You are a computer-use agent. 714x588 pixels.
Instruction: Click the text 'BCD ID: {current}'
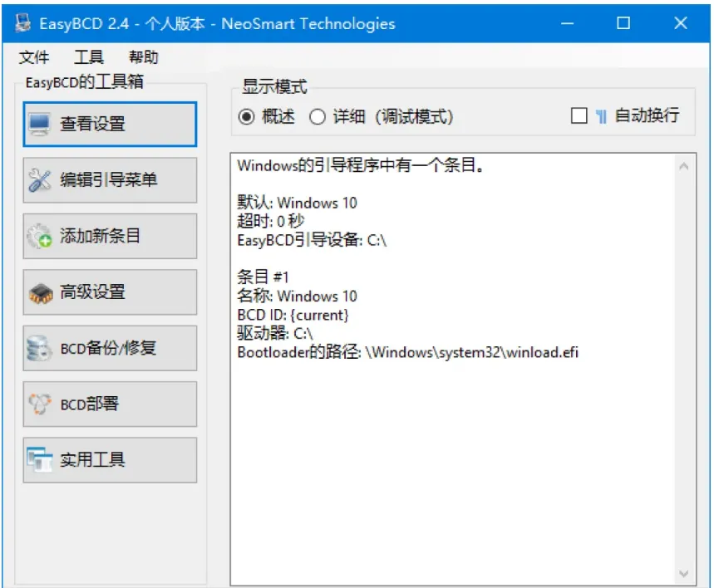[x=293, y=315]
